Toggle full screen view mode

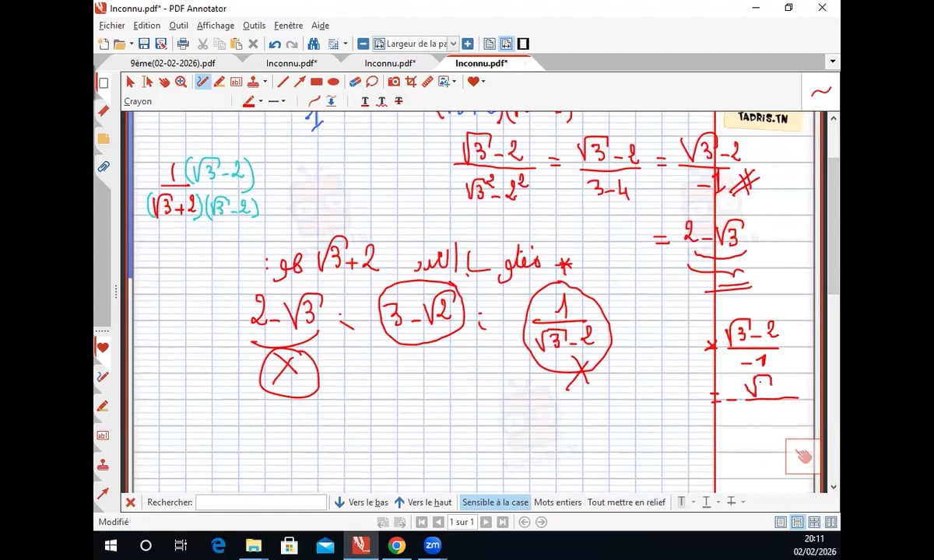coord(523,44)
